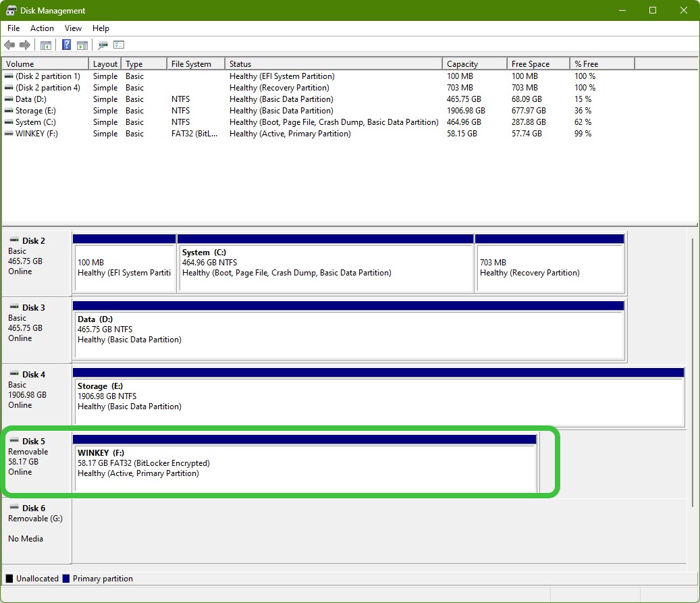Click the '57.74 GB' free space cell
This screenshot has width=700, height=603.
tap(527, 134)
